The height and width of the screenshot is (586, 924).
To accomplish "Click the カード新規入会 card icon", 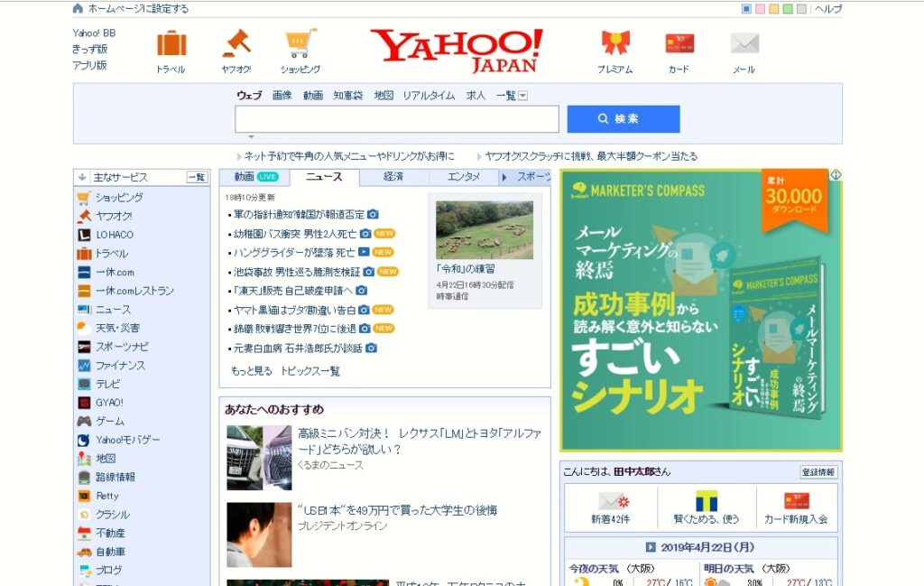I will 797,500.
